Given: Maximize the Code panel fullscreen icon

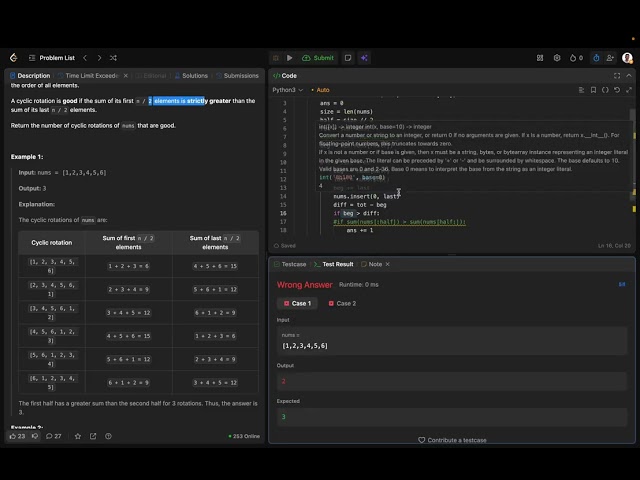Looking at the screenshot, I should point(617,76).
